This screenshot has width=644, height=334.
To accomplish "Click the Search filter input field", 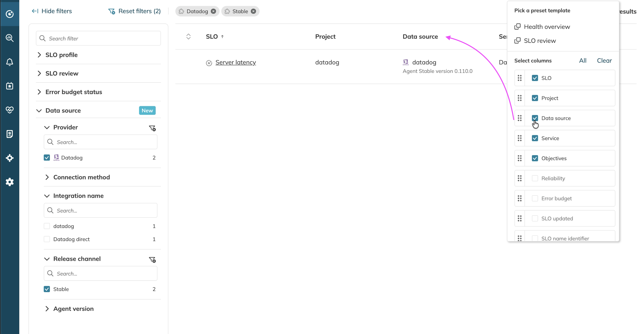I will pos(98,38).
